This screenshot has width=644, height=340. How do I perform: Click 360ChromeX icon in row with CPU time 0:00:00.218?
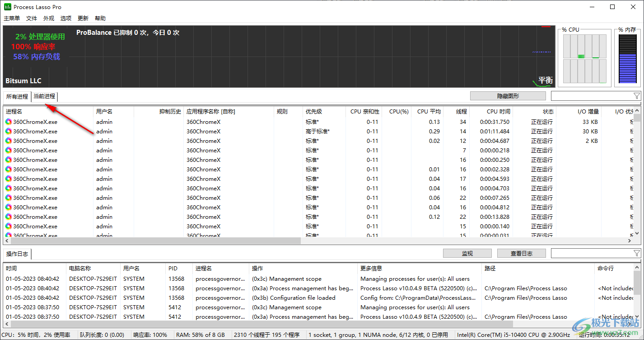[x=9, y=150]
